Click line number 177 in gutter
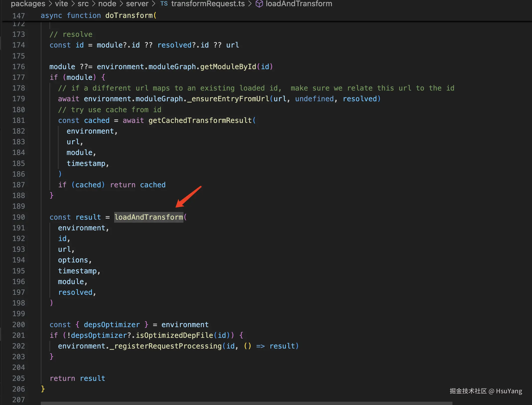The image size is (532, 405). 19,77
